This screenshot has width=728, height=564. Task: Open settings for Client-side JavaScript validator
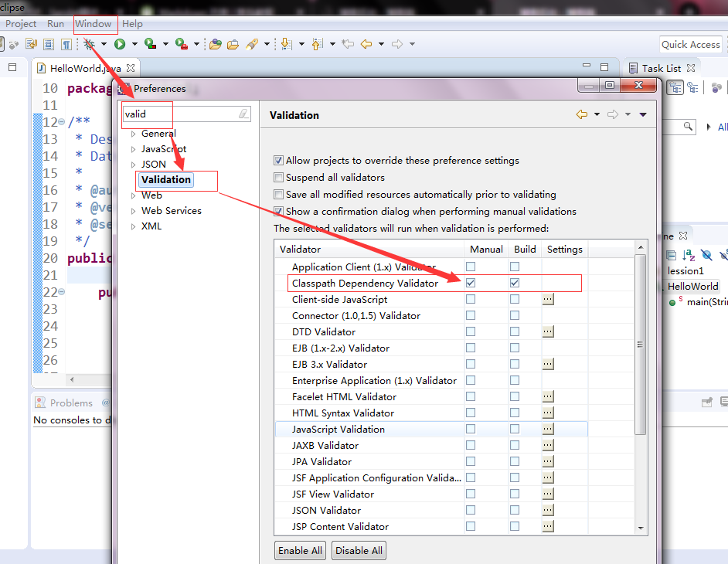pos(548,299)
